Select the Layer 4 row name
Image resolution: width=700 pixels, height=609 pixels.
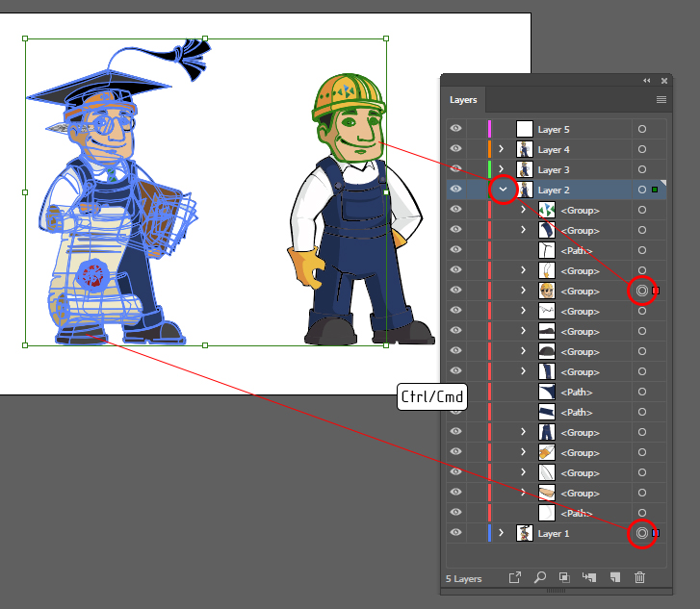click(x=554, y=149)
